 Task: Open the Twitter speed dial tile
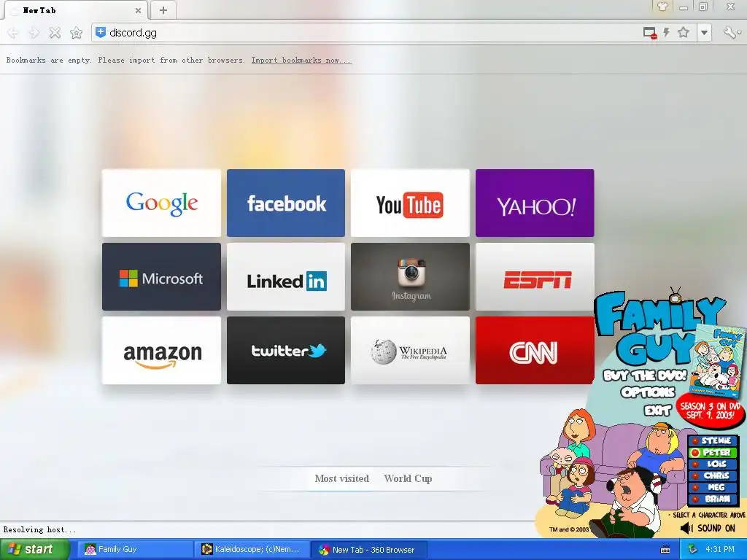point(286,351)
